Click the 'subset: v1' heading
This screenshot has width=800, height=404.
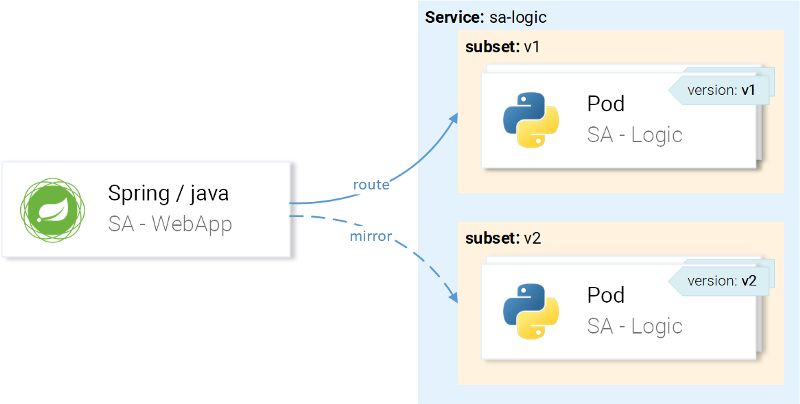pyautogui.click(x=503, y=47)
